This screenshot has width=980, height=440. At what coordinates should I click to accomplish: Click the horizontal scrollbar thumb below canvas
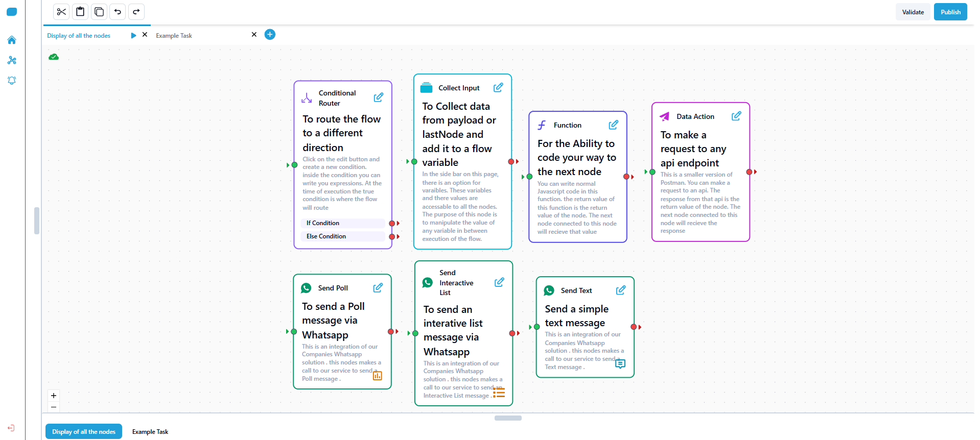508,418
